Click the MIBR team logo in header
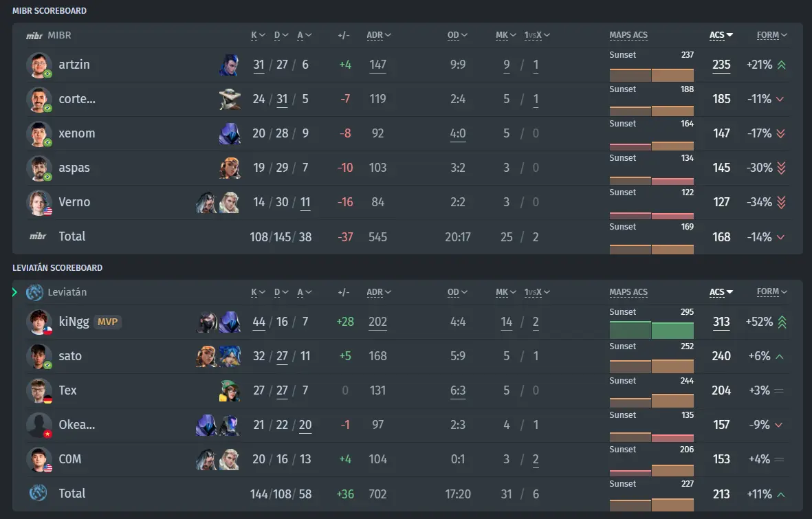Viewport: 812px width, 519px height. click(x=34, y=36)
